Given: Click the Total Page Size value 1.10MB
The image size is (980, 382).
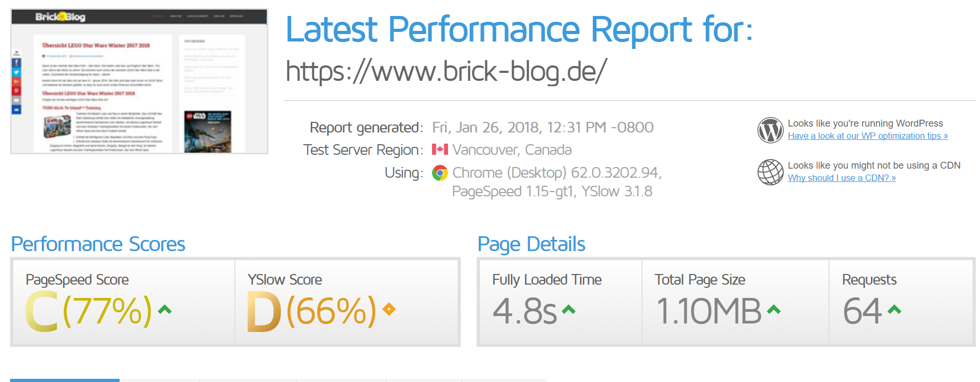Looking at the screenshot, I should point(709,311).
